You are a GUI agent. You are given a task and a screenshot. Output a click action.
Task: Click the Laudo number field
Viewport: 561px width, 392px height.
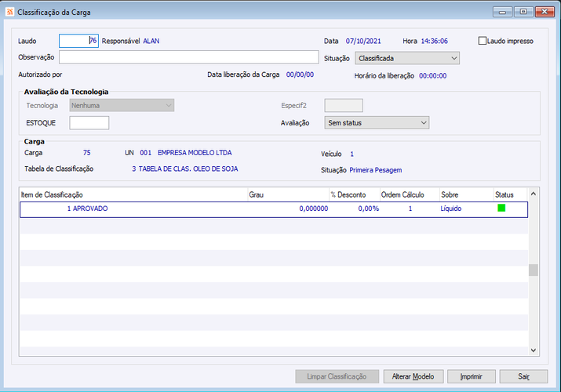tap(78, 41)
